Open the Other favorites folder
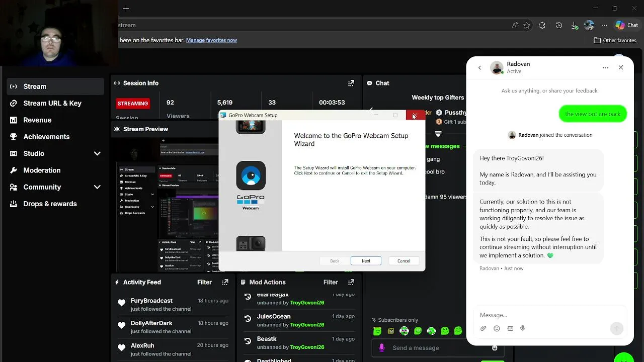Viewport: 644px width, 362px height. 615,40
